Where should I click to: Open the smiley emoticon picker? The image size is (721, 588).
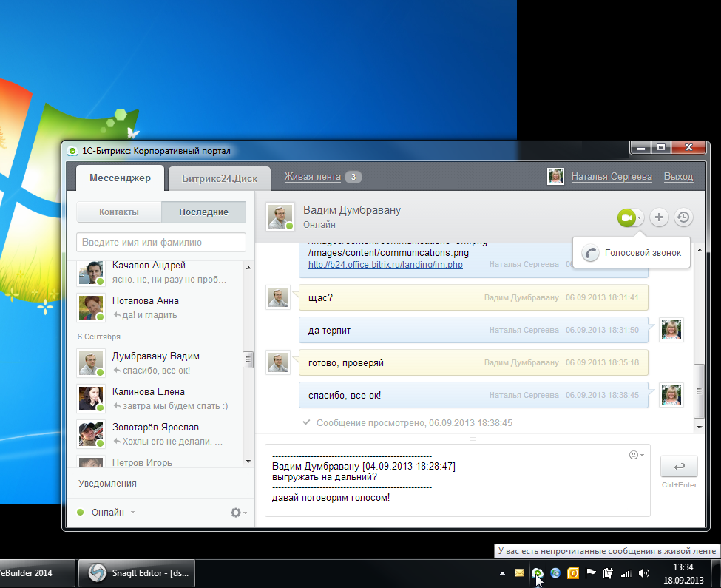637,455
